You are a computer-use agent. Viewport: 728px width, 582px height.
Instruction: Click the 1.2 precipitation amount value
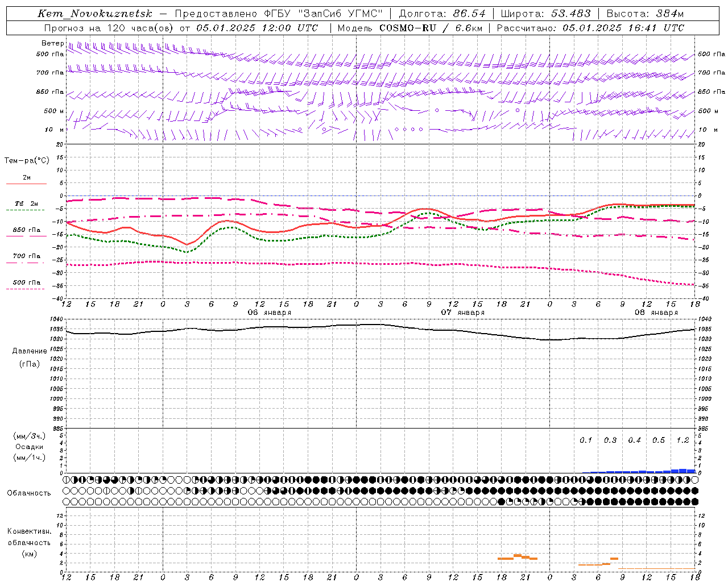click(x=682, y=440)
